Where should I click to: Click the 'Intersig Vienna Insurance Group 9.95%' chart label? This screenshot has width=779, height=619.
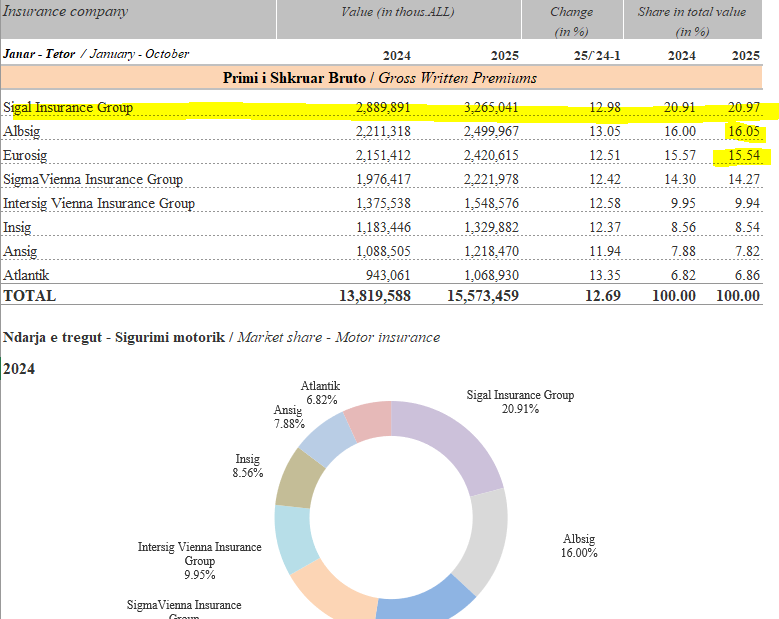pyautogui.click(x=200, y=561)
